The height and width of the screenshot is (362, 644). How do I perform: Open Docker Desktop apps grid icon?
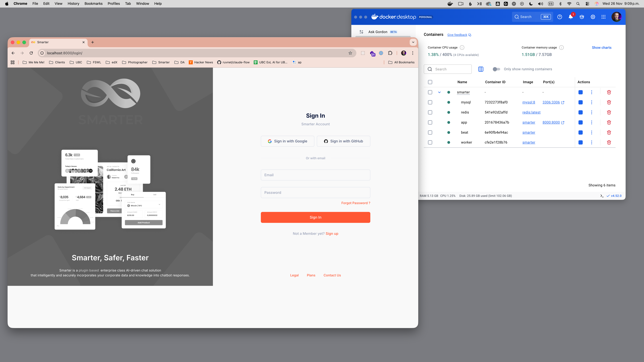(x=603, y=17)
